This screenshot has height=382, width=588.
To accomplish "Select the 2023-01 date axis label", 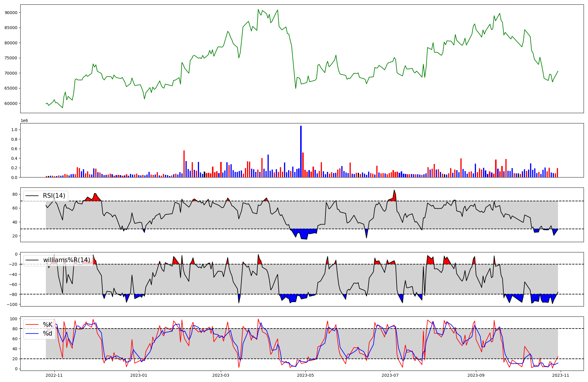I will click(x=139, y=375).
